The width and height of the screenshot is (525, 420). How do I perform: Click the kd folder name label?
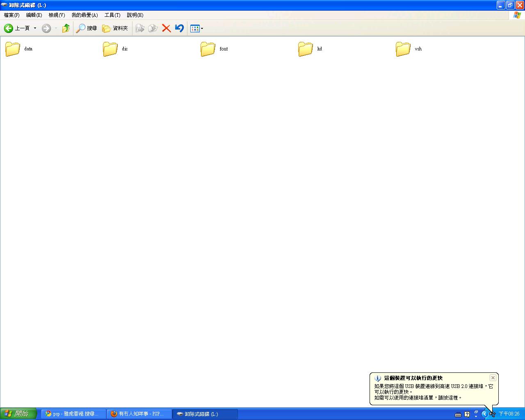click(320, 49)
